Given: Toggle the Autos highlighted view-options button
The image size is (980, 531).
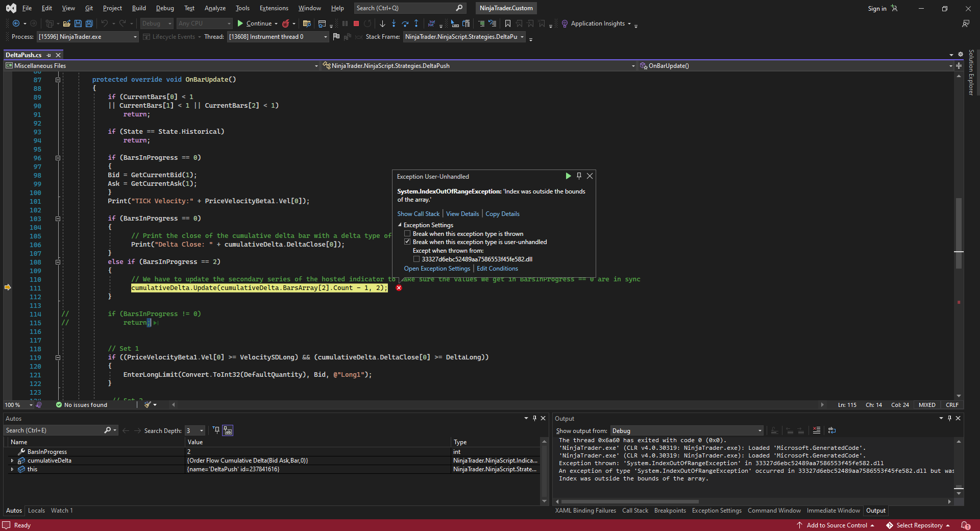Looking at the screenshot, I should point(228,430).
